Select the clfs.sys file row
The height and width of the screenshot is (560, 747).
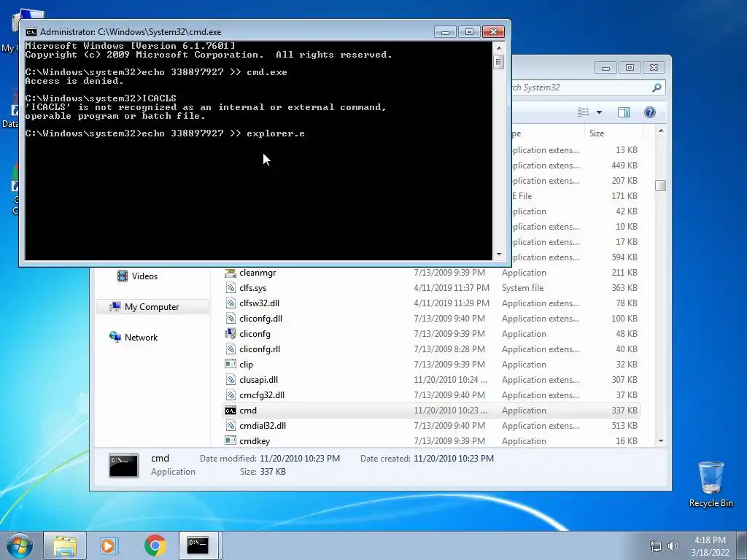(431, 287)
